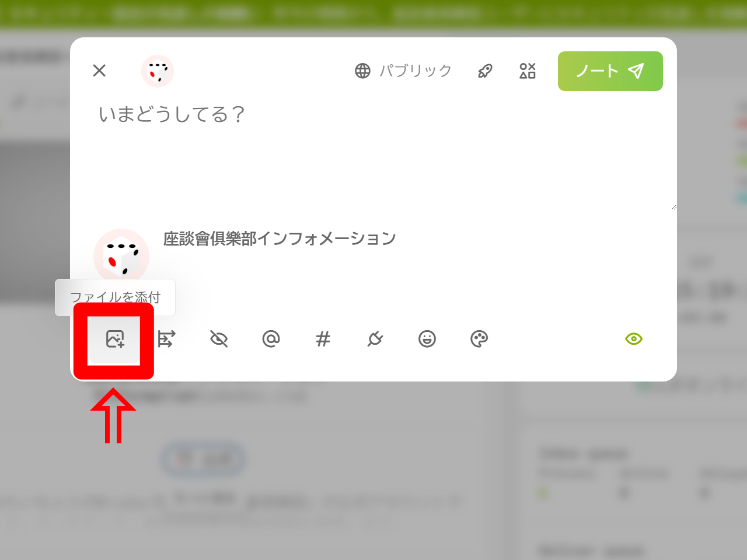This screenshot has height=560, width=747.
Task: Click the green ノート post button
Action: [610, 71]
